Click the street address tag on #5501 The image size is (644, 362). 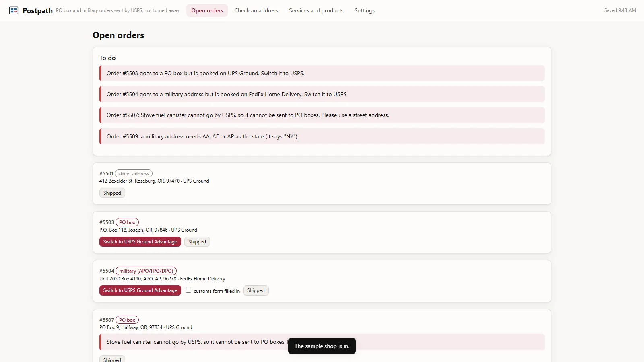tap(134, 174)
